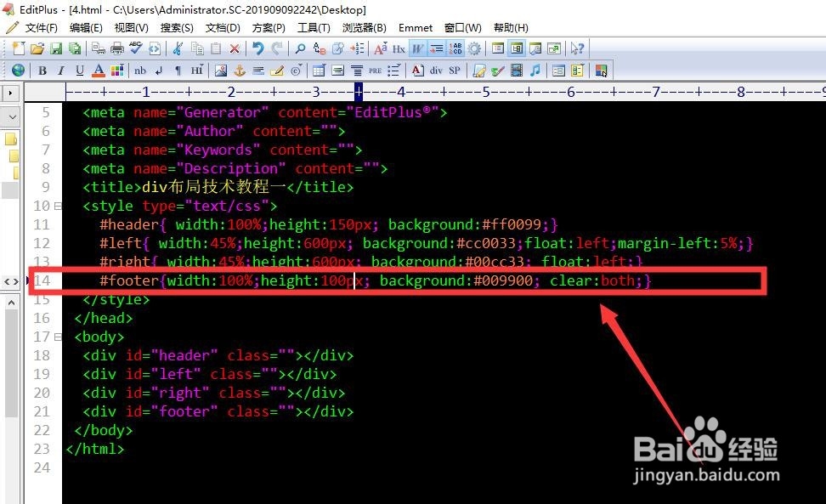
Task: Open the 视图(V) menu
Action: coord(131,27)
